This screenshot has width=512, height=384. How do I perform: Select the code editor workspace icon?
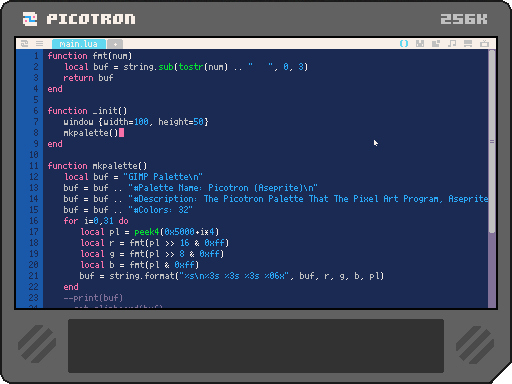click(x=404, y=43)
